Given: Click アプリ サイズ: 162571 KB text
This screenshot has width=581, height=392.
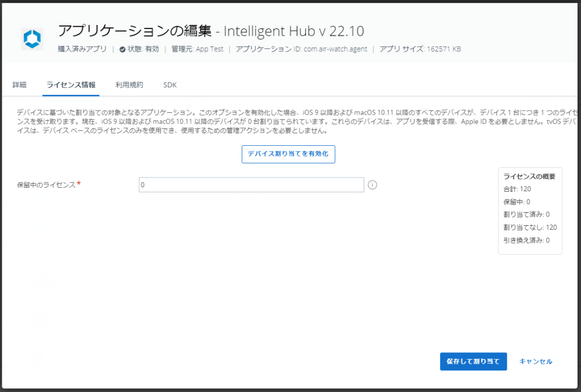Looking at the screenshot, I should tap(420, 49).
